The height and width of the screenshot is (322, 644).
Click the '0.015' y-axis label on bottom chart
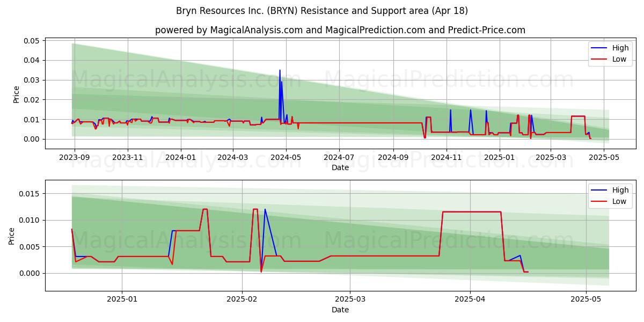point(30,194)
